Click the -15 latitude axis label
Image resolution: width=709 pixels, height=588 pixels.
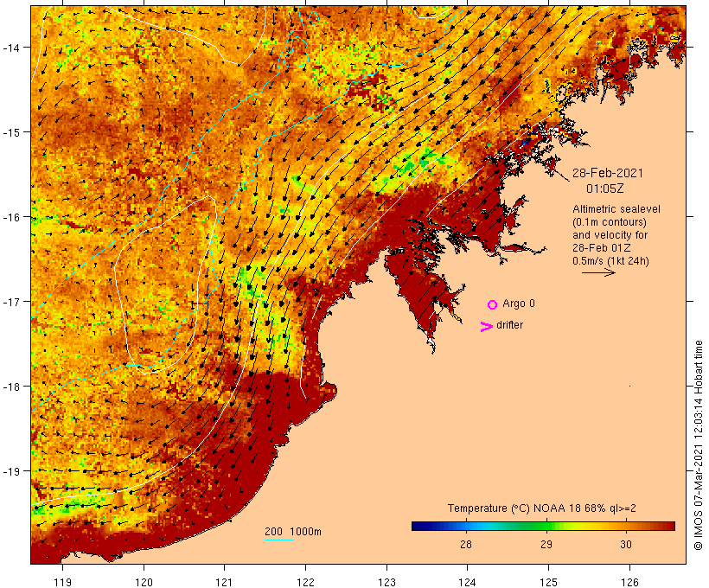(11, 132)
